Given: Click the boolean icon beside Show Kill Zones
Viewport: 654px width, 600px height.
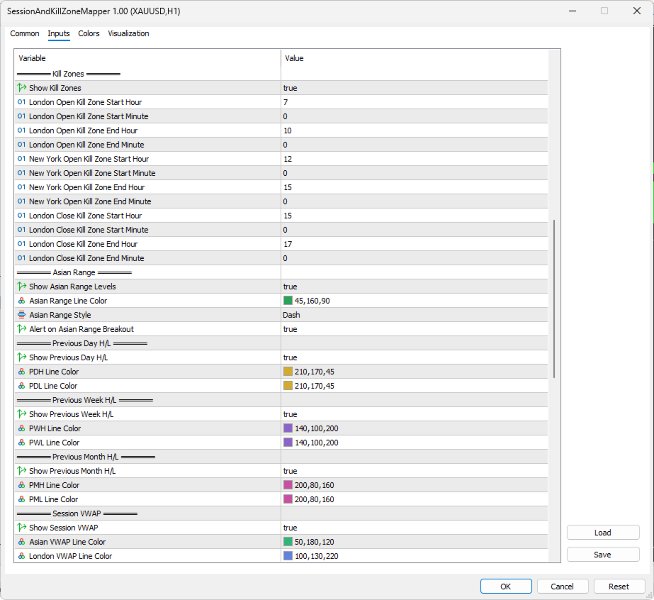Looking at the screenshot, I should click(x=22, y=88).
